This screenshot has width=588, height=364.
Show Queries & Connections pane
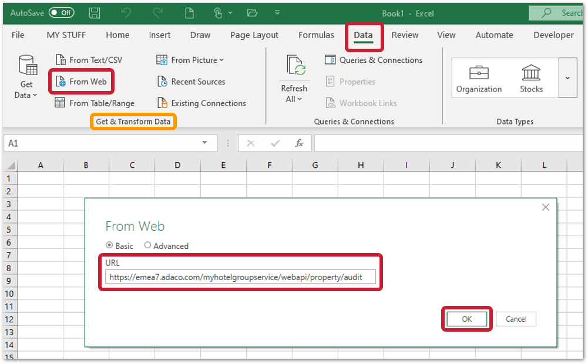(x=374, y=60)
